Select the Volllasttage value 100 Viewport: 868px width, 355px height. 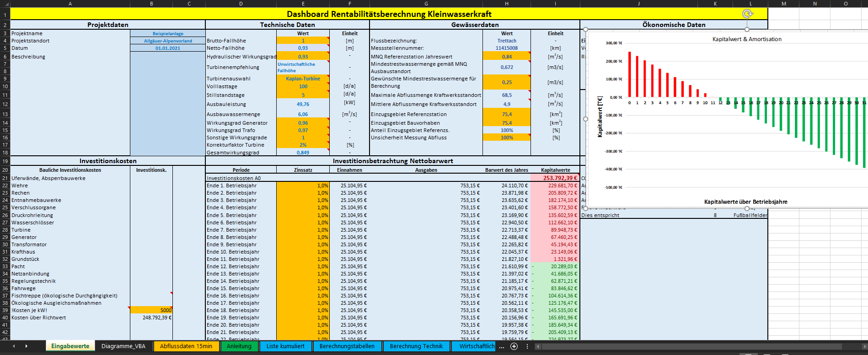[x=303, y=86]
